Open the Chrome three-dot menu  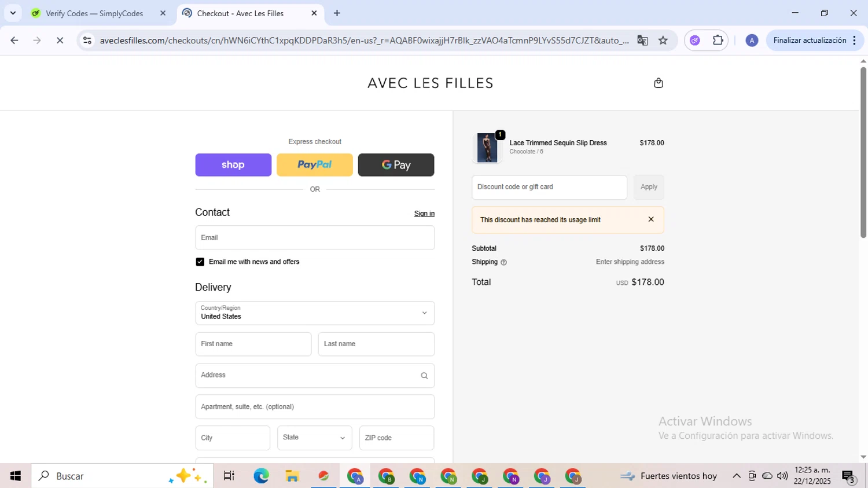(854, 41)
